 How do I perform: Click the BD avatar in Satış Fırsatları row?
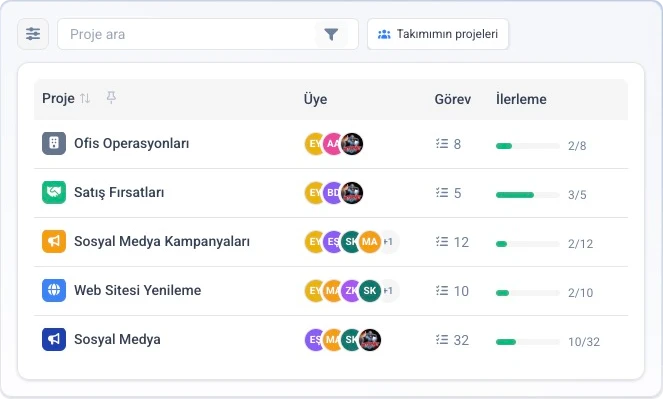[332, 193]
